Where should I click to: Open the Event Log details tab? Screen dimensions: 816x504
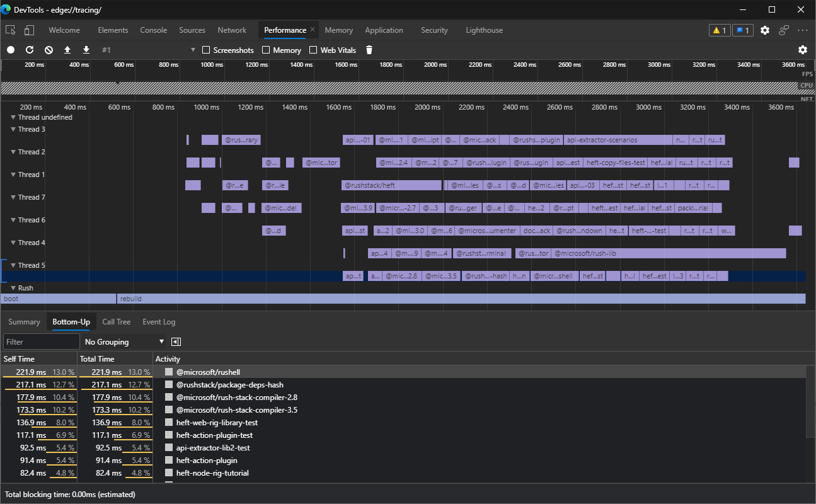tap(159, 322)
